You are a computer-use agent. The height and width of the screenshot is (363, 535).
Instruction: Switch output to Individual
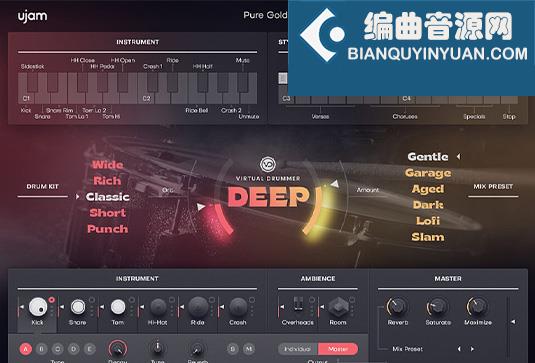click(298, 349)
